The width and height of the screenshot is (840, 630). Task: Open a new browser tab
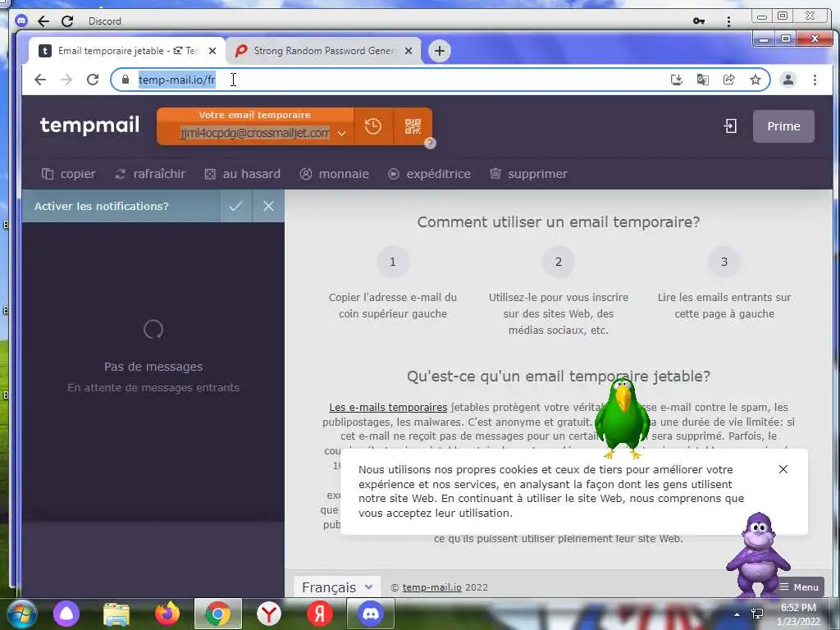coord(440,51)
